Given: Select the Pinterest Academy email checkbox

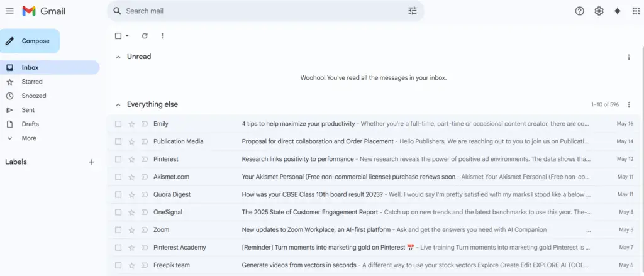Looking at the screenshot, I should click(x=118, y=247).
